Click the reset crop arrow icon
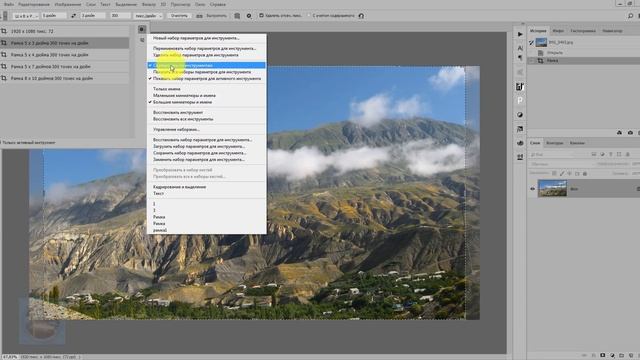Image resolution: width=640 pixels, height=360 pixels. click(361, 16)
